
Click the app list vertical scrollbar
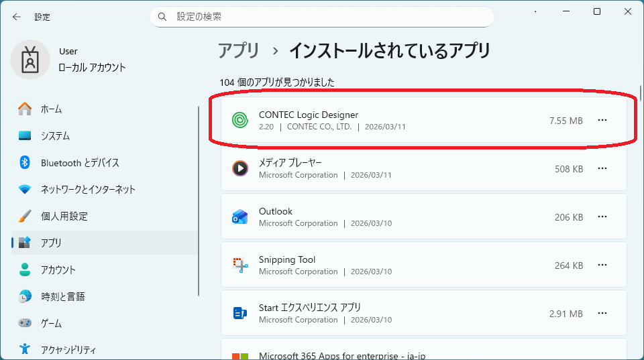click(640, 94)
